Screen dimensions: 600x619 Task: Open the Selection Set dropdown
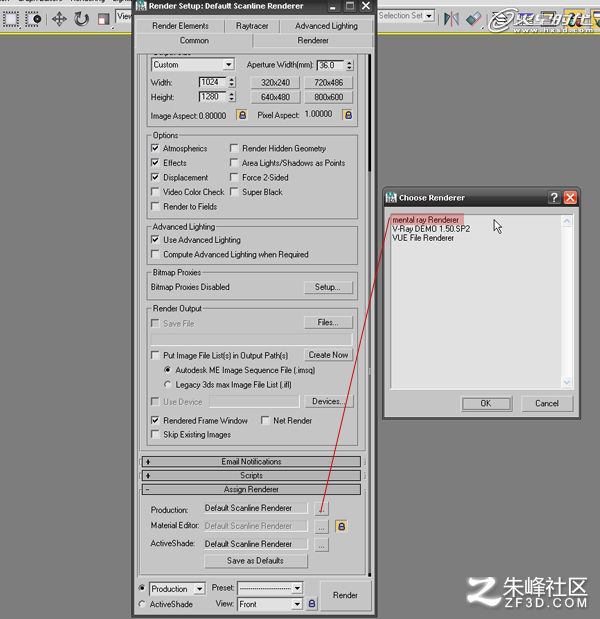(429, 16)
